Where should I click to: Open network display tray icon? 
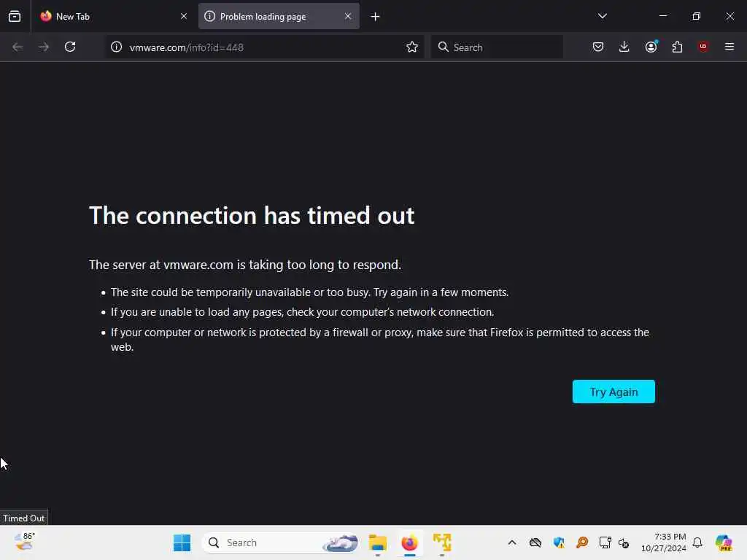tap(605, 542)
